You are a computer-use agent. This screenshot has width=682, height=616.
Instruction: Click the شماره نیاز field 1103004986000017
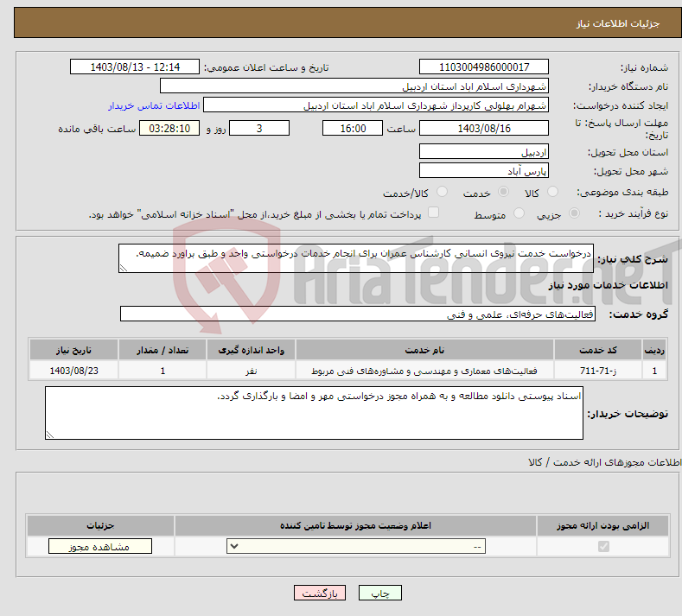click(484, 67)
